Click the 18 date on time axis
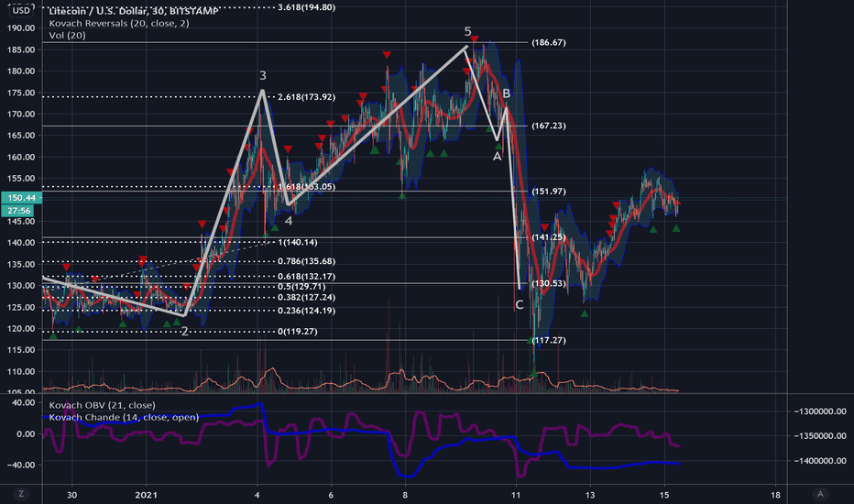 (775, 495)
